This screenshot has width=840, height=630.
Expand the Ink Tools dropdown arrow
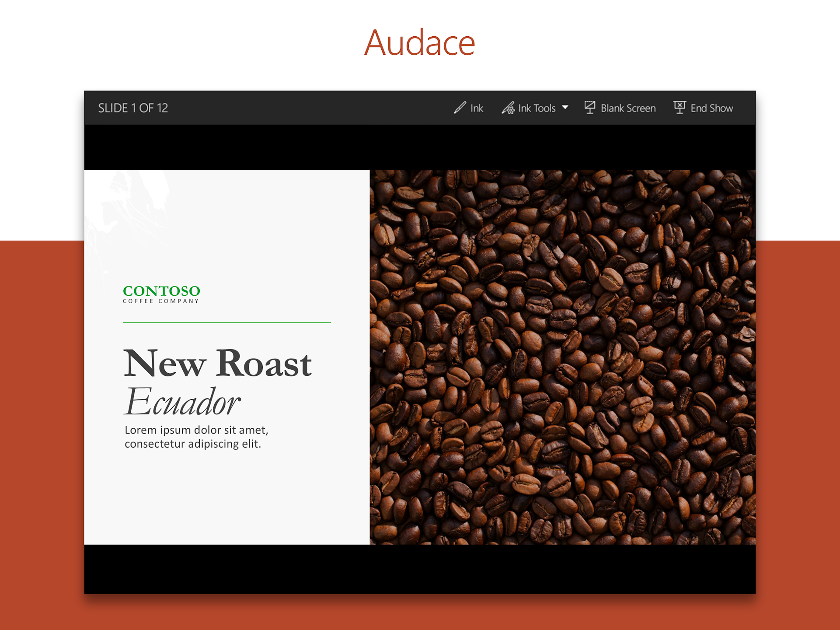click(565, 108)
